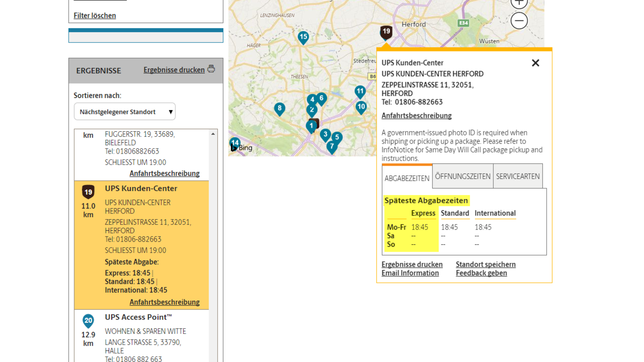Select map pin number 15

[x=303, y=37]
